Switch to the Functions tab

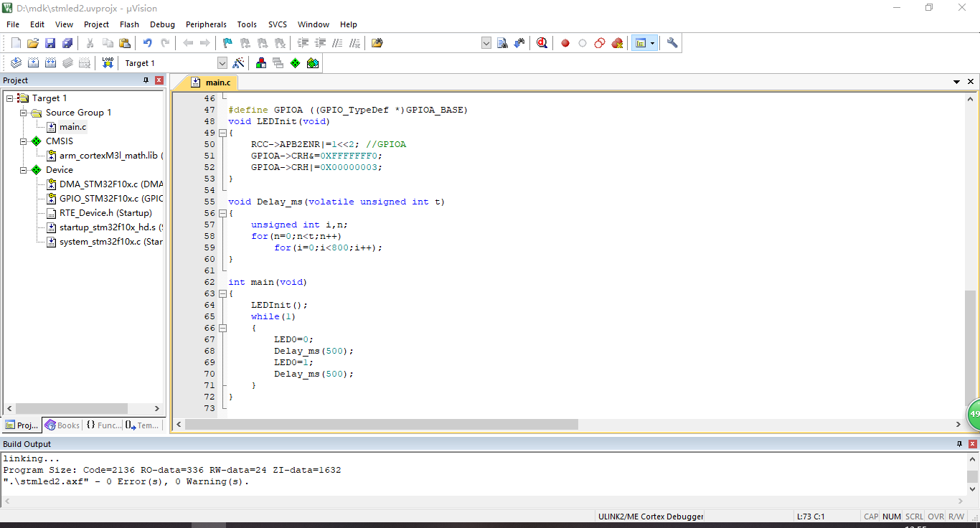point(103,425)
